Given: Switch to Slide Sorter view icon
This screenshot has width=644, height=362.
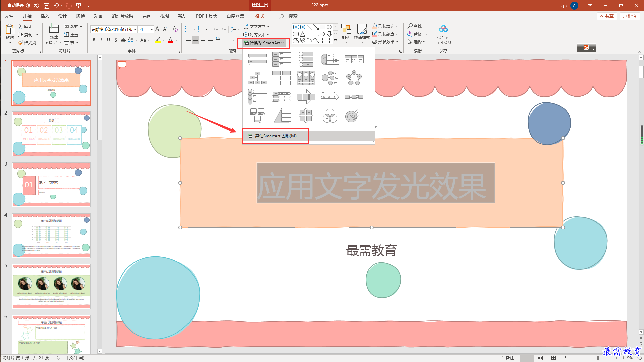Looking at the screenshot, I should [x=540, y=358].
